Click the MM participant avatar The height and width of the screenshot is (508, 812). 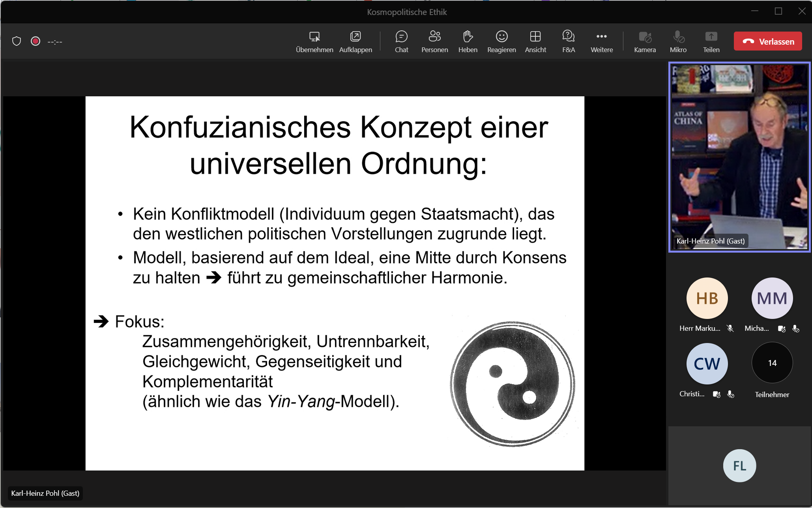(772, 298)
